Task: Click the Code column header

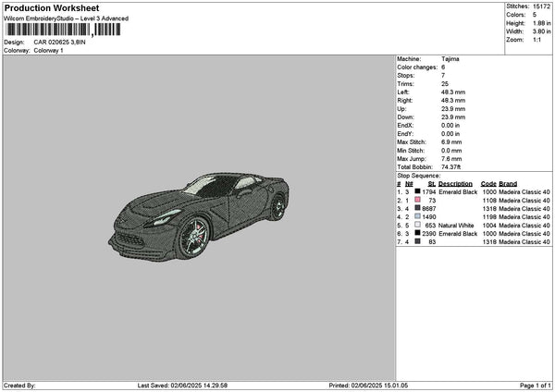Action: [488, 184]
